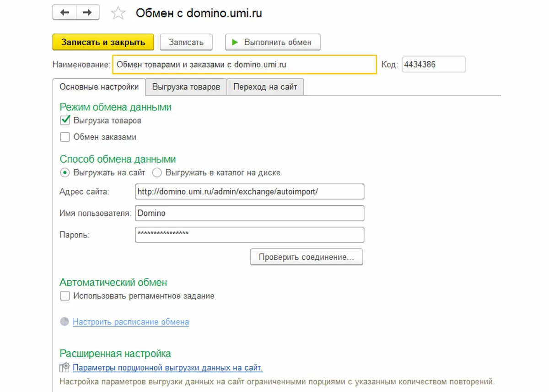Viewport: 549px width, 392px height.
Task: Open the "Переход на сайт" tab
Action: tap(265, 87)
